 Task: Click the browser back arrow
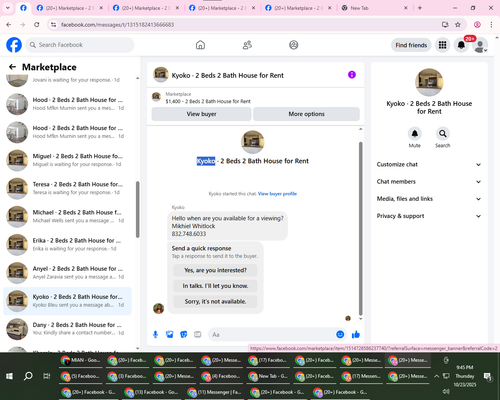[x=9, y=24]
